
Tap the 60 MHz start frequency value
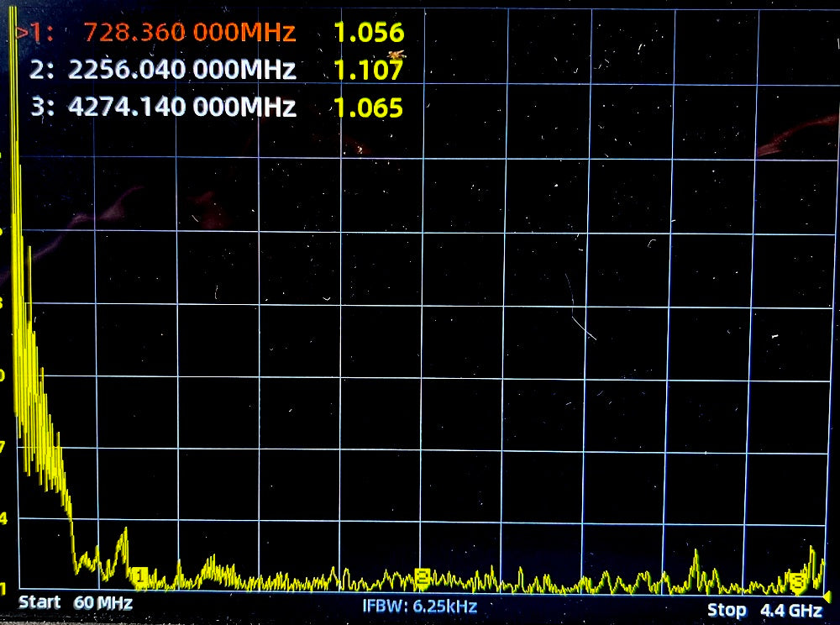coord(102,603)
